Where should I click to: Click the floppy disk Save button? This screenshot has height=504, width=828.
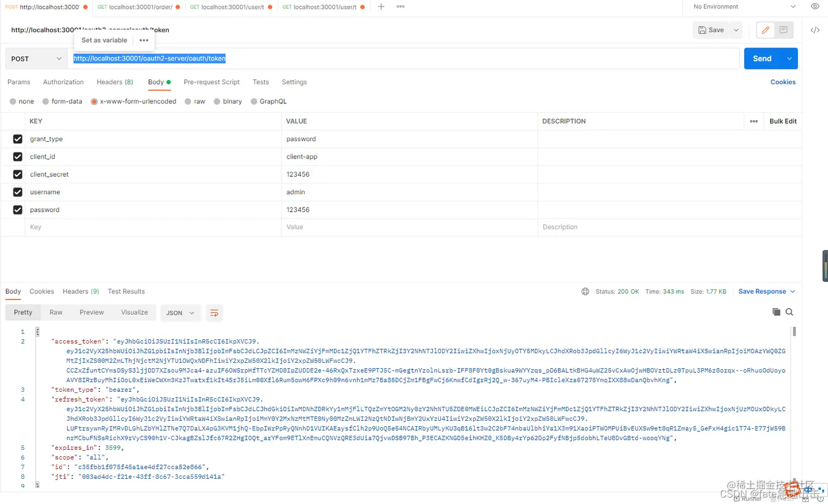(711, 30)
